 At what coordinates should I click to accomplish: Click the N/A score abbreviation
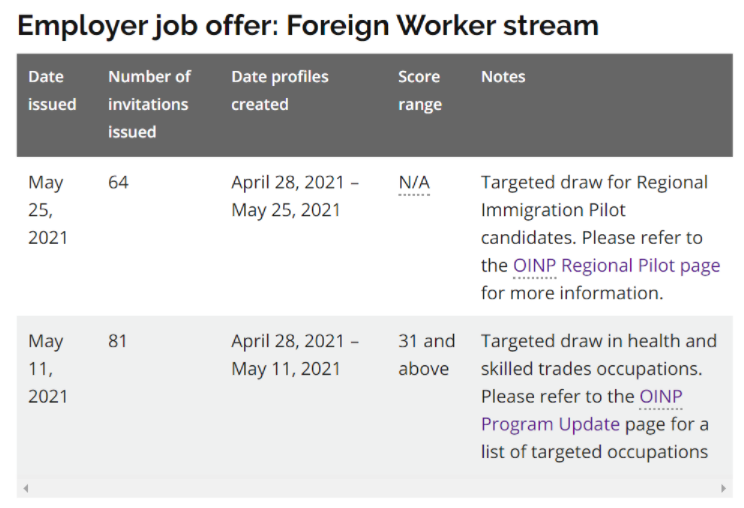(x=414, y=183)
